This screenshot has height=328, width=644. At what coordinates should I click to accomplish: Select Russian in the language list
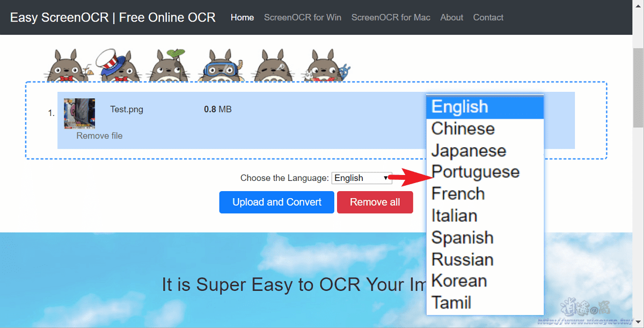click(x=485, y=260)
